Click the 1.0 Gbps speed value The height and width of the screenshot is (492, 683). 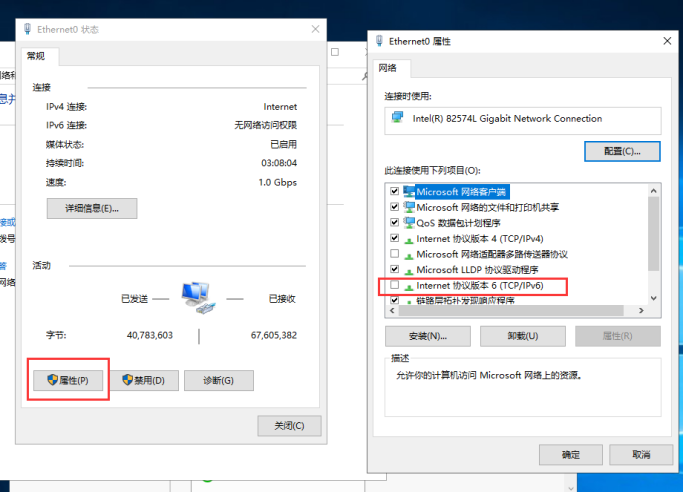277,182
